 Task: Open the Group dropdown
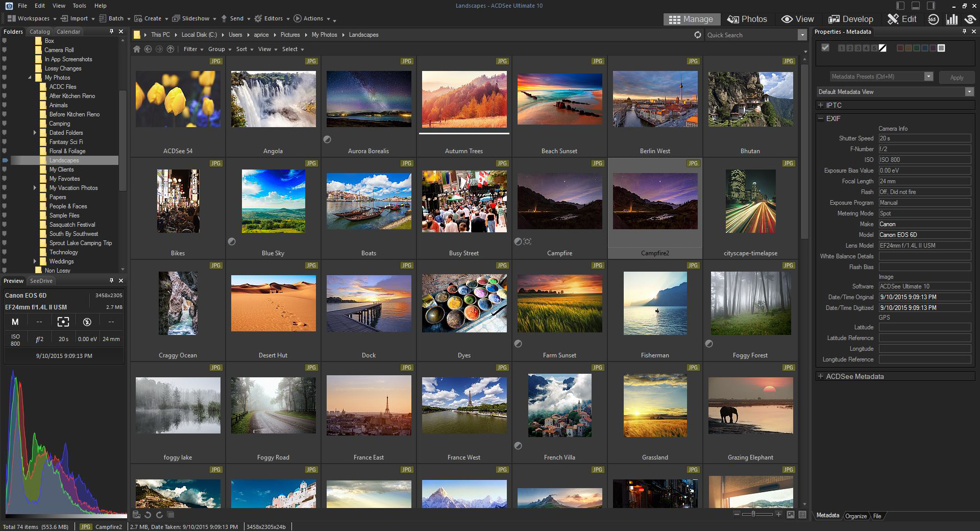pyautogui.click(x=219, y=49)
